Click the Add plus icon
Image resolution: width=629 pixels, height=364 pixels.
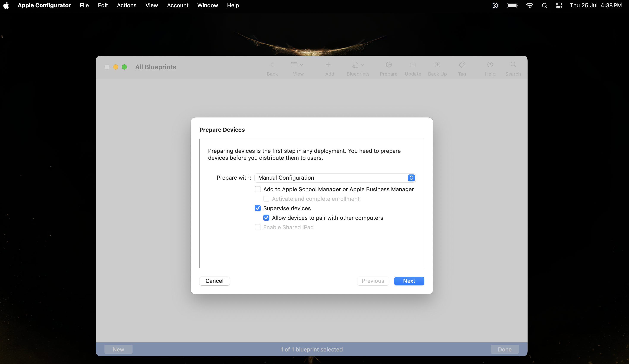pyautogui.click(x=328, y=65)
